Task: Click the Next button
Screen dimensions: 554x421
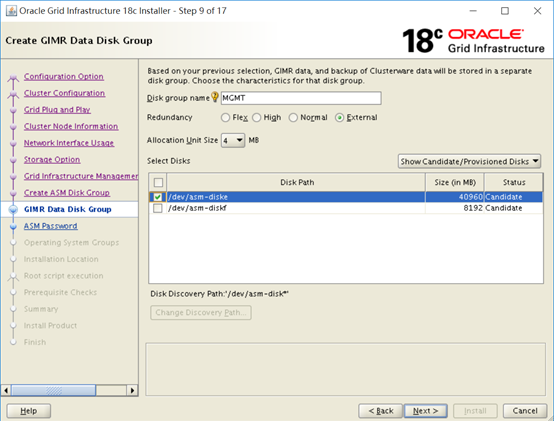Action: point(425,411)
